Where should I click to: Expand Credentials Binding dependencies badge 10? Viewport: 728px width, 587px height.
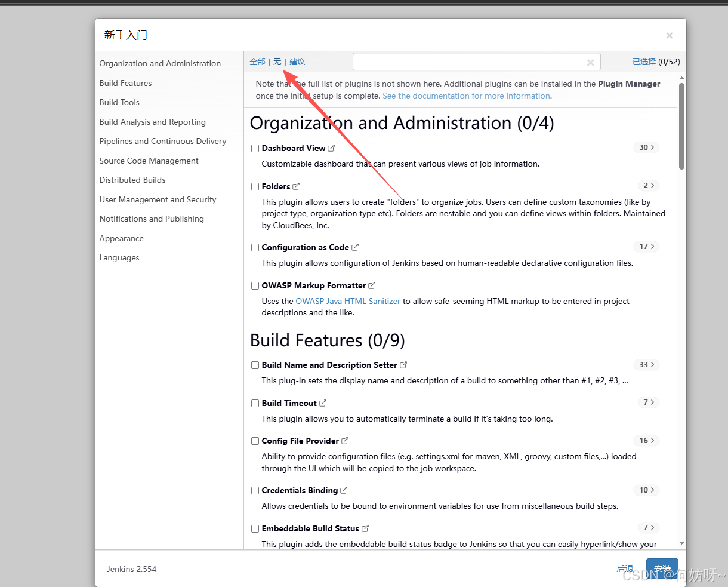[x=646, y=490]
